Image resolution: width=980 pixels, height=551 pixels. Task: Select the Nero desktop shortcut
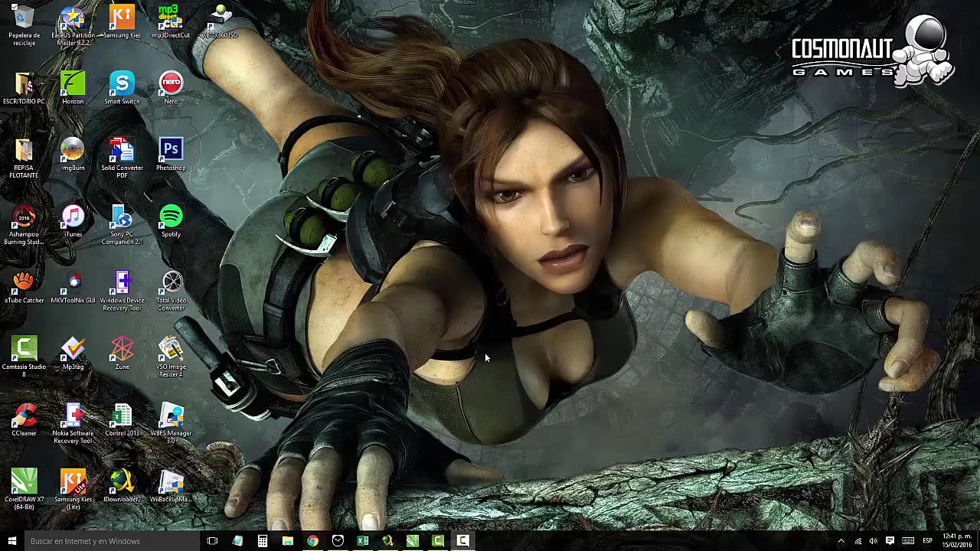coord(171,88)
